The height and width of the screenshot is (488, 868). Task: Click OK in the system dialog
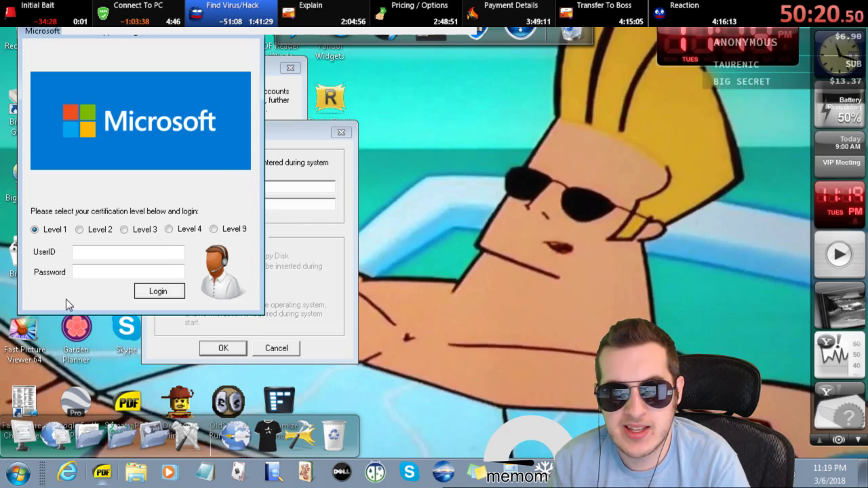(223, 348)
